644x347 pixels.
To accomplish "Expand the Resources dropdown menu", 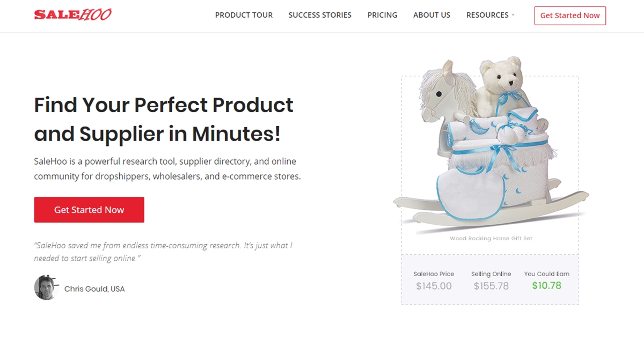I will point(490,15).
